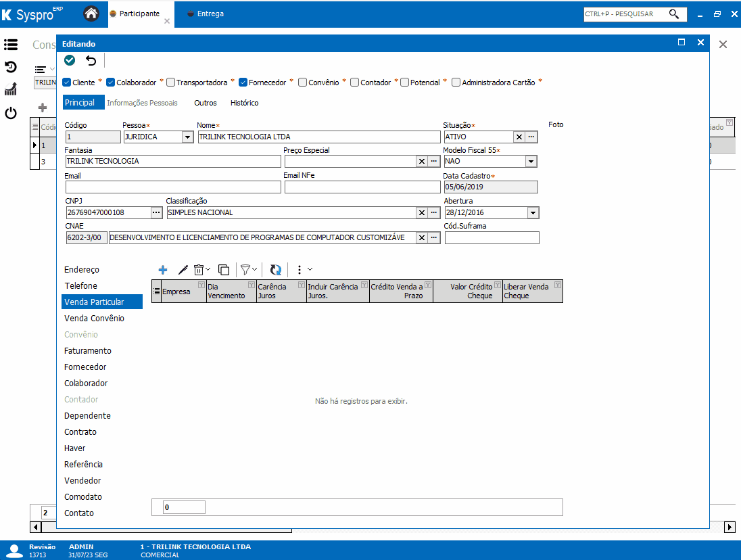Click the confirm checkmark save icon
This screenshot has width=741, height=560.
[70, 61]
